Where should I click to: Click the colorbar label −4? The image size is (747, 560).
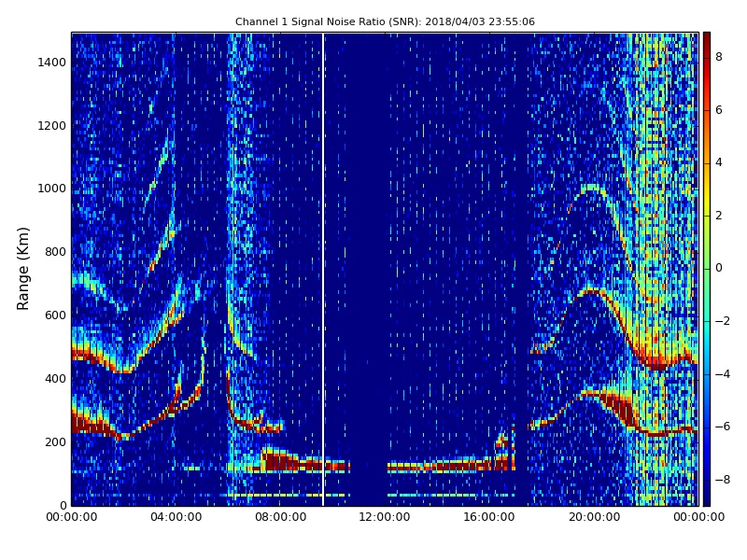tap(723, 374)
